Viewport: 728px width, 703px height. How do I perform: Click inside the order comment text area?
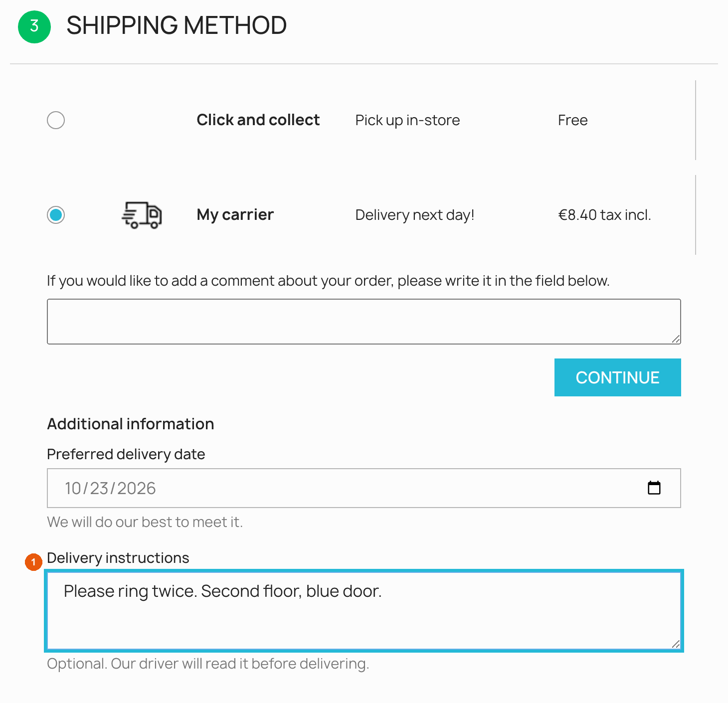(x=364, y=322)
